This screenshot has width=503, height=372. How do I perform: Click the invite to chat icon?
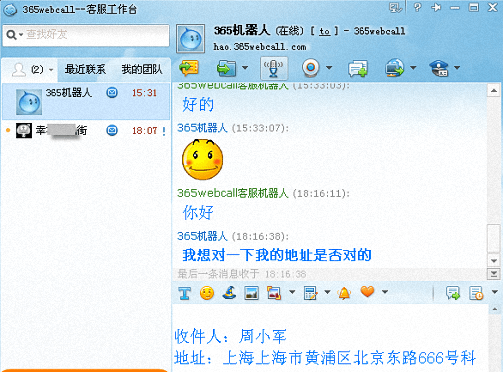358,68
